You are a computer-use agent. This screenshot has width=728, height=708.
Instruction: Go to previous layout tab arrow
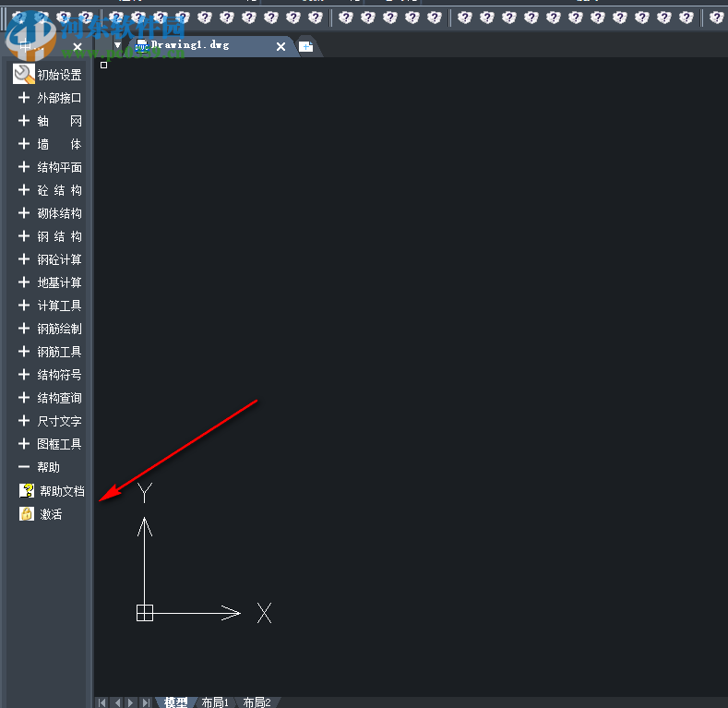117,702
